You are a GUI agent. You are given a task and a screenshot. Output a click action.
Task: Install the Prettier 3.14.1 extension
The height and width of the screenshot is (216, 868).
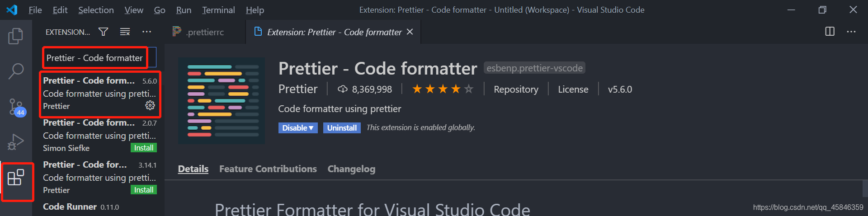pyautogui.click(x=144, y=190)
